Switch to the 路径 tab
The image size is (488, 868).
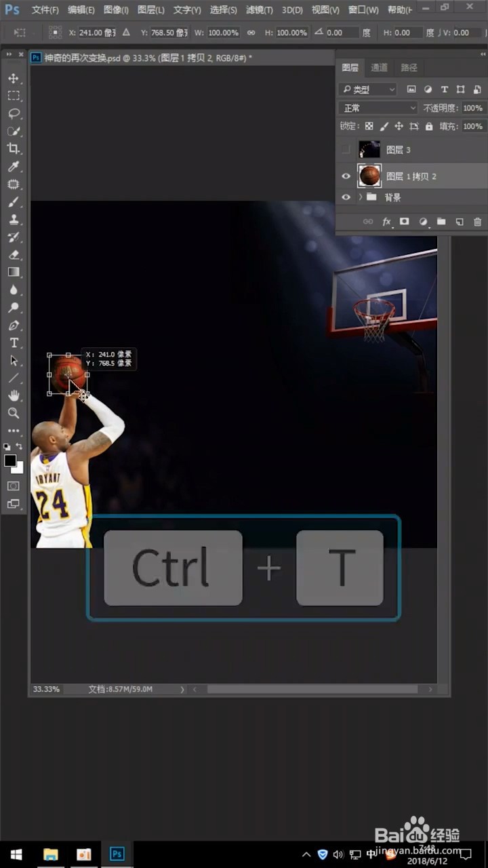tap(409, 68)
